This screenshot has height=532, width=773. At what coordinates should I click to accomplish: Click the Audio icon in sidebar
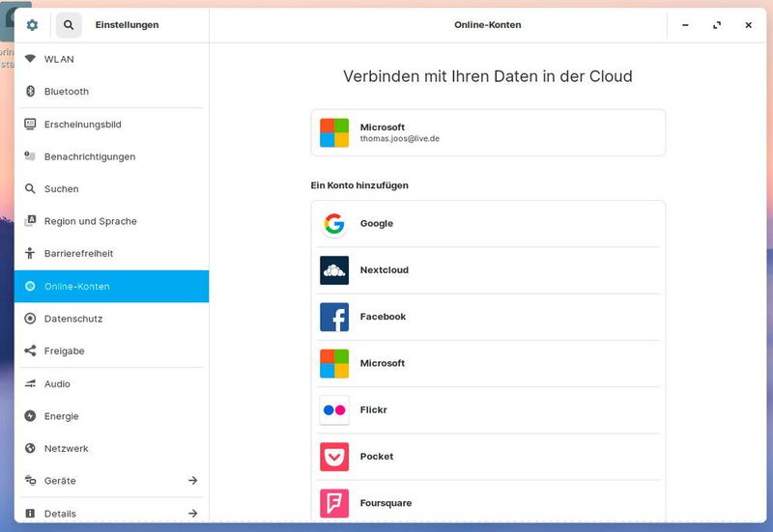(30, 383)
